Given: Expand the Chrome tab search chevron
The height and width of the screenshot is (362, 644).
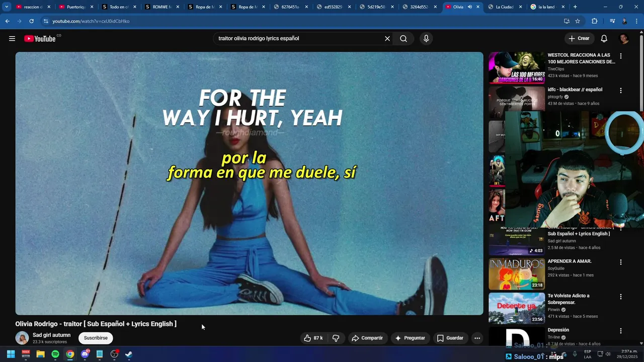Looking at the screenshot, I should (7, 7).
